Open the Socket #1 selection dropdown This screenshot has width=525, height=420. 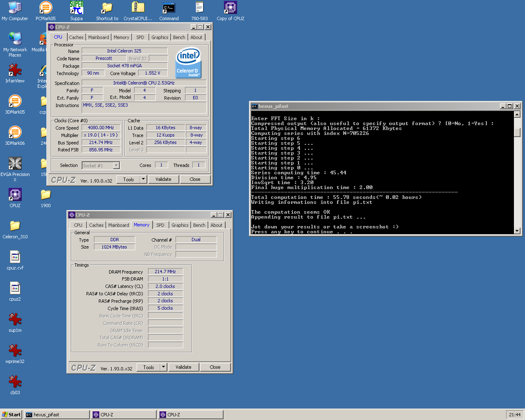116,166
